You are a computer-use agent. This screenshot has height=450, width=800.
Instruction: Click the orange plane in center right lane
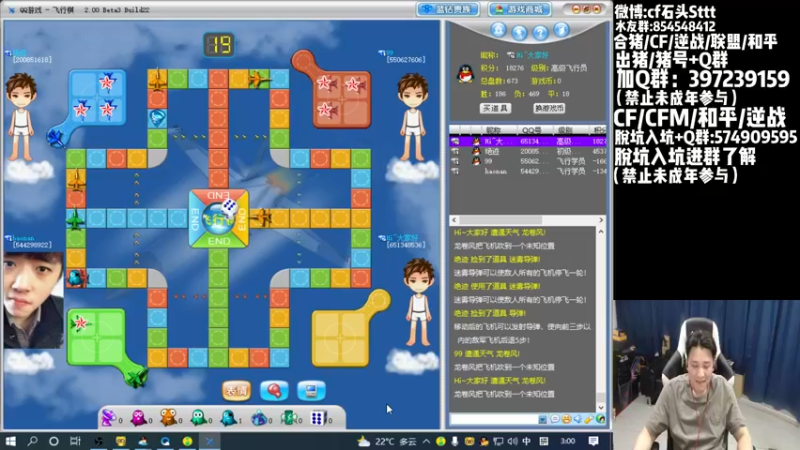point(262,218)
